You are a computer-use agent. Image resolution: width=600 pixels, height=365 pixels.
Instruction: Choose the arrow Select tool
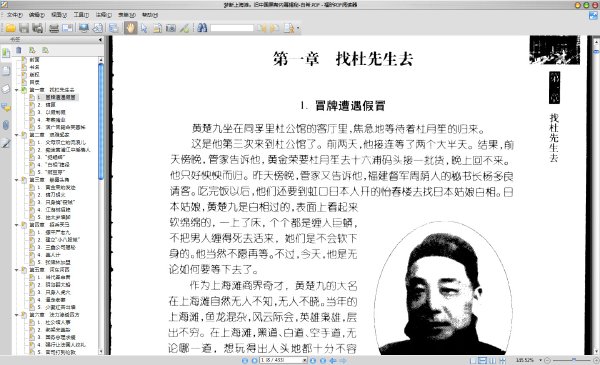tap(144, 28)
